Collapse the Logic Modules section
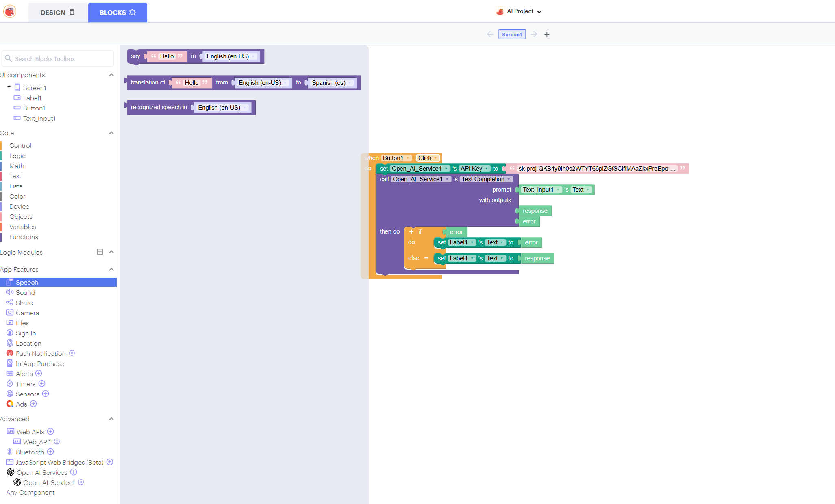Screen dimensions: 835x504 click(x=111, y=252)
